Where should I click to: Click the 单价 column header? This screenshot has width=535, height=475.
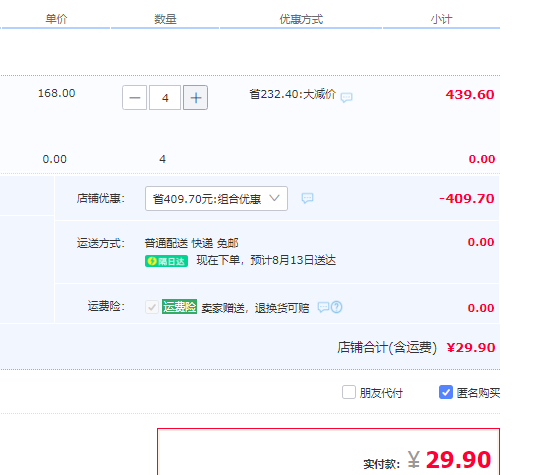tap(56, 19)
